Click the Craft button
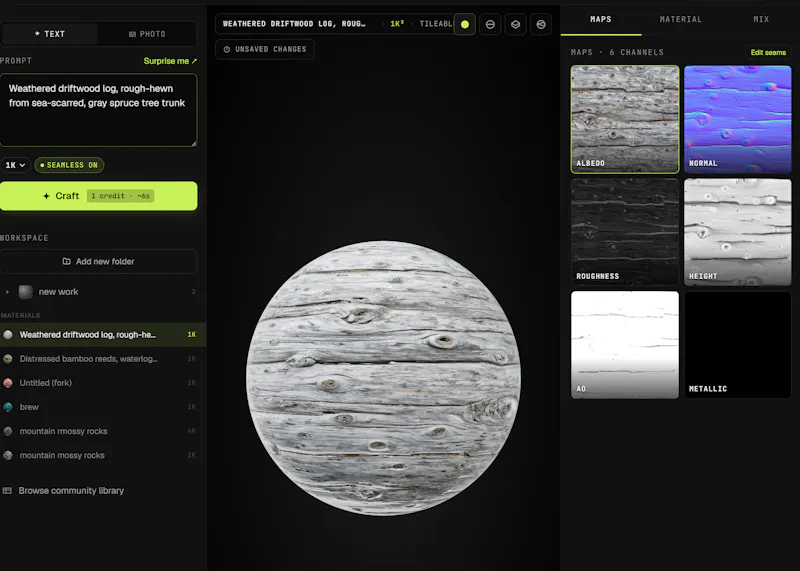Viewport: 800px width, 571px height. [98, 196]
